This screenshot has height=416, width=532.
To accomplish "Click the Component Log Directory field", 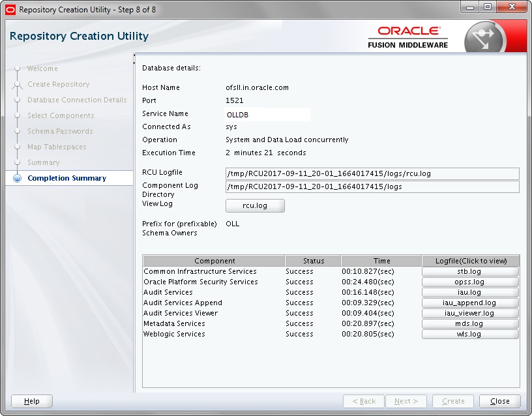I will click(372, 186).
